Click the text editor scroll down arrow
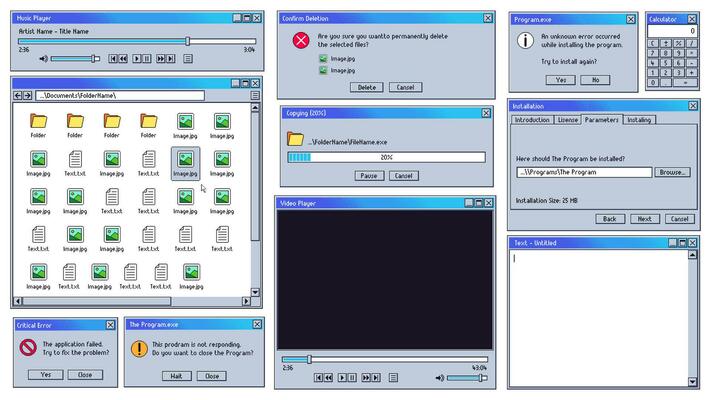 (x=692, y=382)
